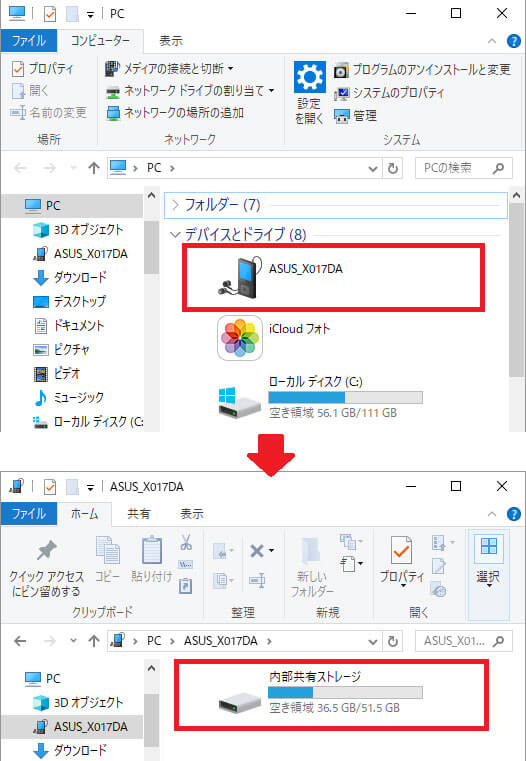This screenshot has height=761, width=526.
Task: Open ファイル tab in PC window
Action: coord(29,41)
